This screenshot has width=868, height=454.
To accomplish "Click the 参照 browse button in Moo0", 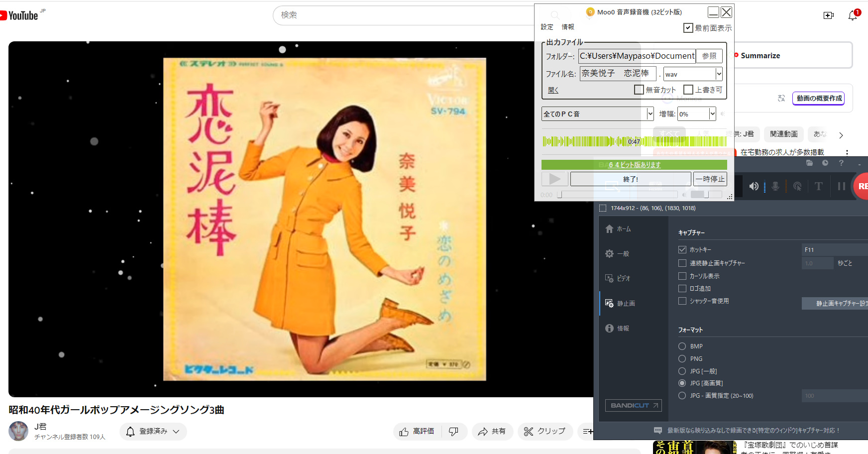I will [709, 56].
